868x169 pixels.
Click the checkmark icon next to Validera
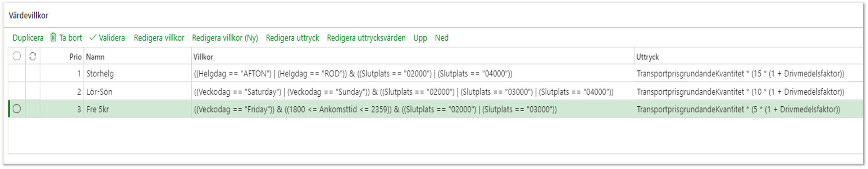coord(92,37)
